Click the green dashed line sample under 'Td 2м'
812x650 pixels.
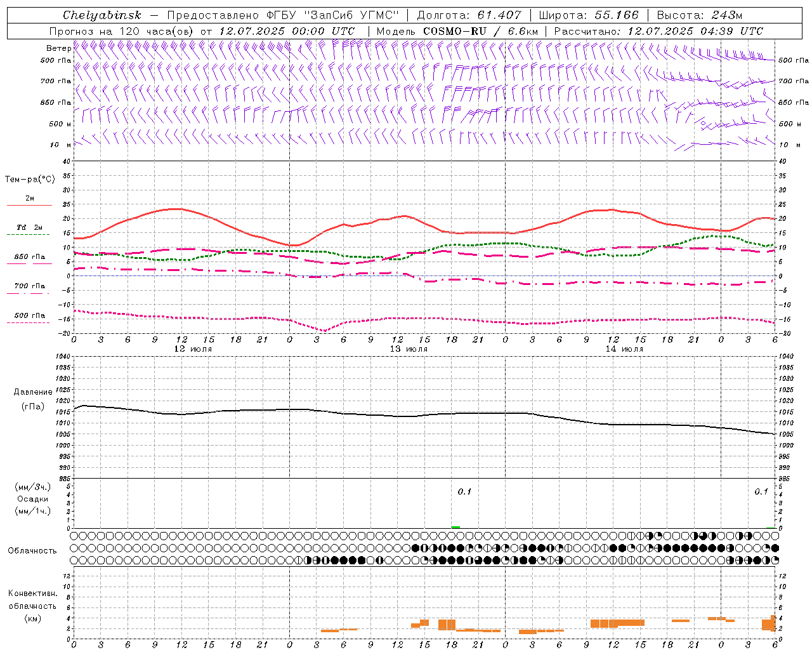click(x=28, y=235)
